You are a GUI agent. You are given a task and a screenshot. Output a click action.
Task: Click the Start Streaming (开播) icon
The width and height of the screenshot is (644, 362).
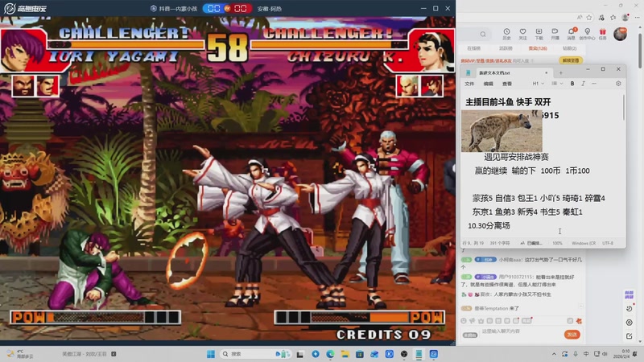555,34
